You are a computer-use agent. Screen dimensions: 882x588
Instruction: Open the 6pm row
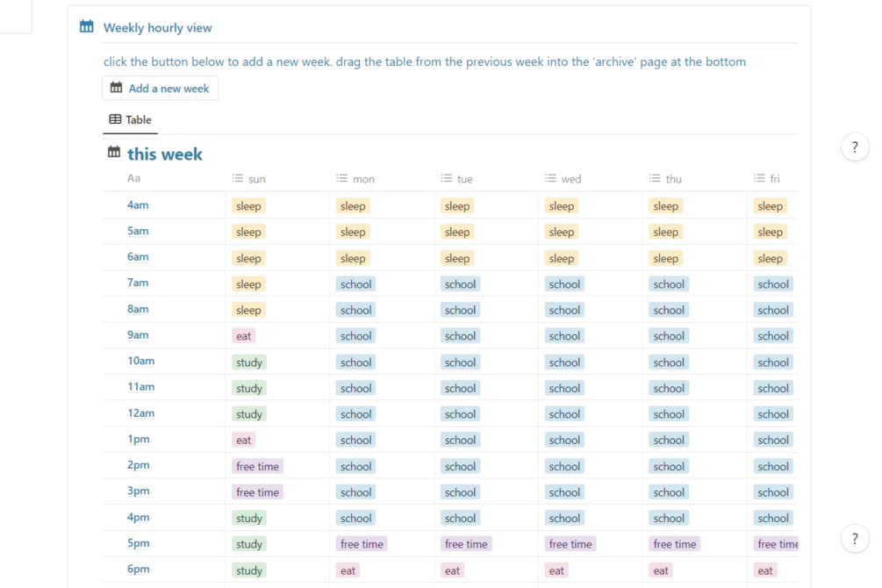pyautogui.click(x=139, y=570)
